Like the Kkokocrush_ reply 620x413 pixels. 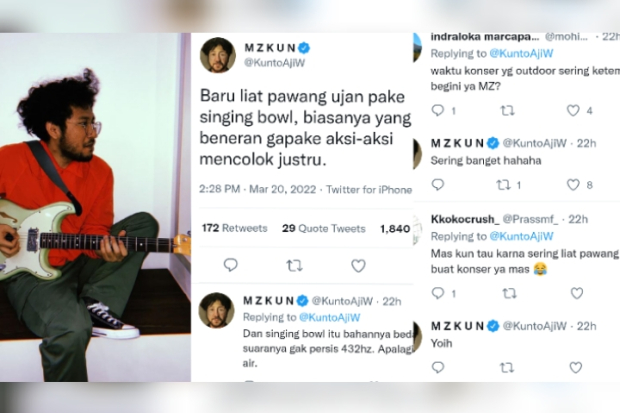[x=577, y=293]
